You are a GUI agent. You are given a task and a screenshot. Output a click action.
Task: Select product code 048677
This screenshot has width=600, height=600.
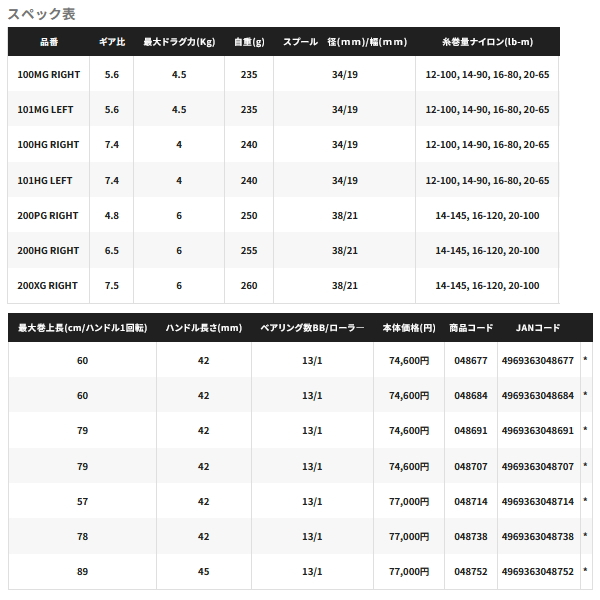coord(471,360)
